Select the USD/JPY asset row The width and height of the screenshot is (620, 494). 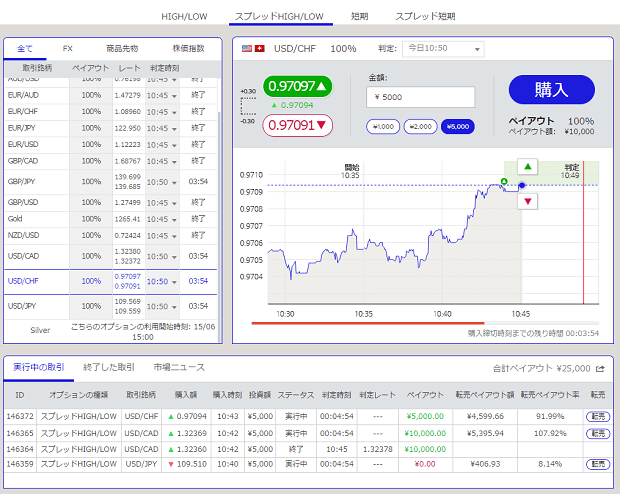pos(111,307)
